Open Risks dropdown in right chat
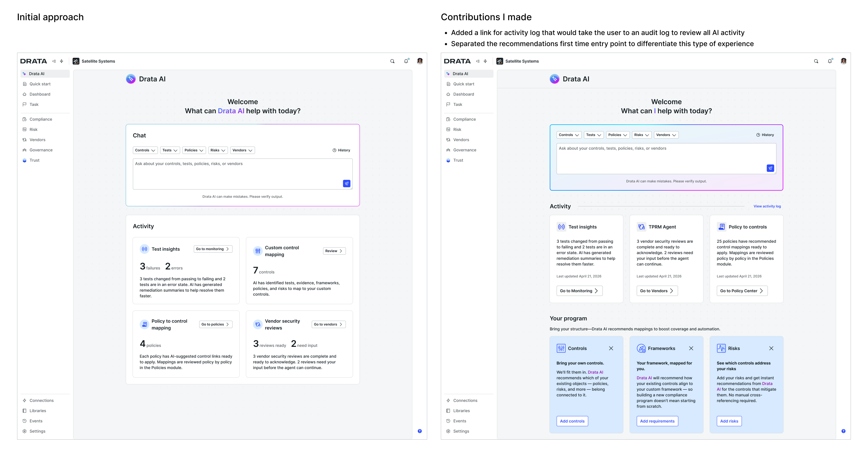This screenshot has height=451, width=868. [642, 135]
